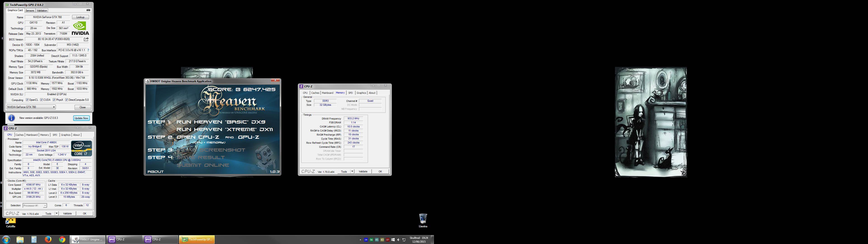Click the GPU-Z Update Now button
The height and width of the screenshot is (244, 868).
(81, 118)
